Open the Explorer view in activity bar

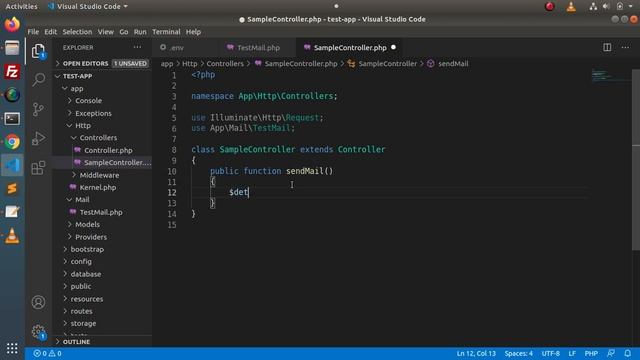point(38,51)
